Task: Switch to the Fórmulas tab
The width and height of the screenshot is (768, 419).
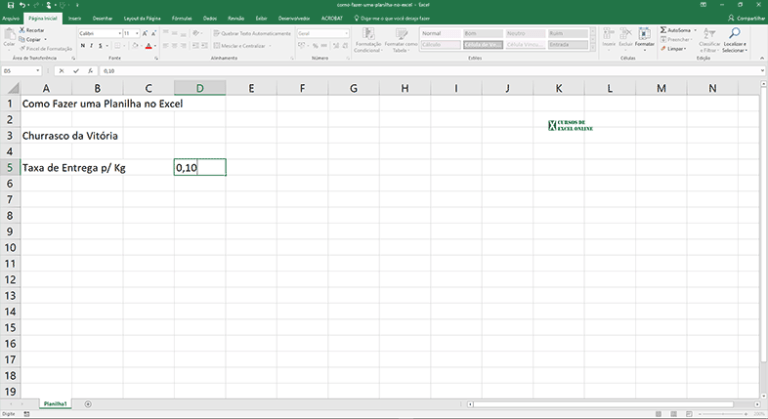Action: pyautogui.click(x=182, y=18)
